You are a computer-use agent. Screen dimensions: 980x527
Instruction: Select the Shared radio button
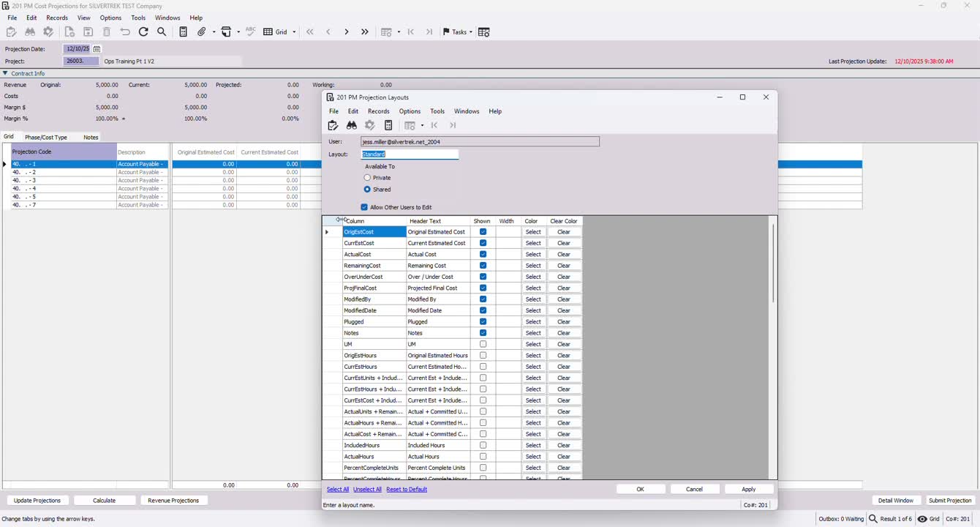click(x=367, y=190)
